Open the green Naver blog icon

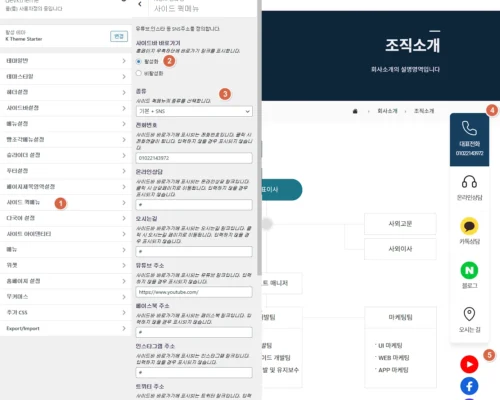click(469, 270)
